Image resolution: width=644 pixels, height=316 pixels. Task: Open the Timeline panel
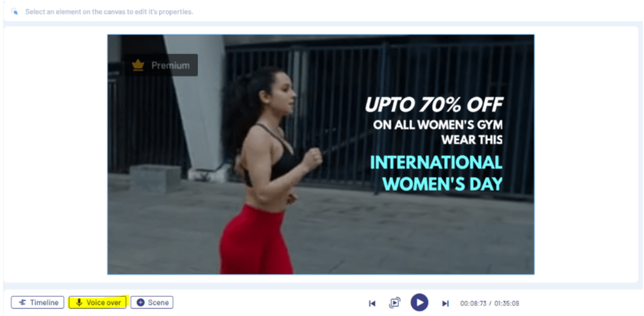click(x=37, y=302)
